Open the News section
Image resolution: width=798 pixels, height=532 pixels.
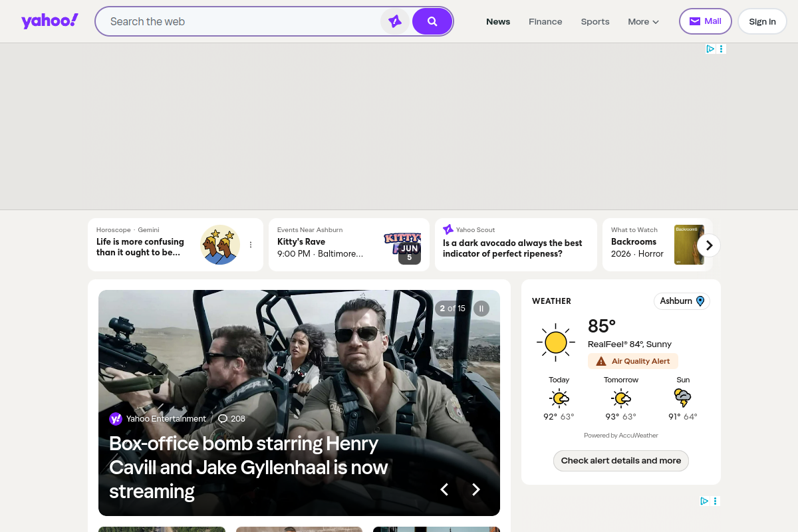(498, 21)
